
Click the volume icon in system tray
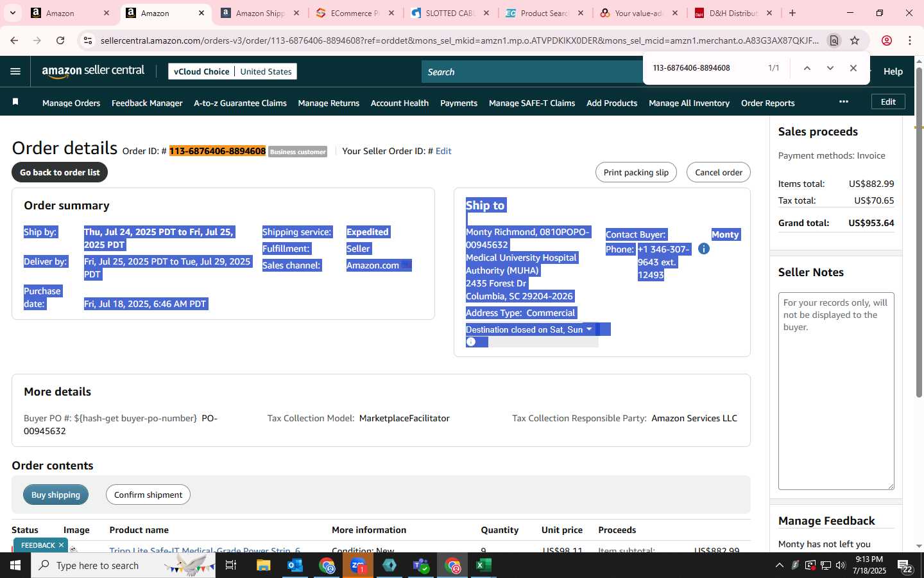click(841, 565)
